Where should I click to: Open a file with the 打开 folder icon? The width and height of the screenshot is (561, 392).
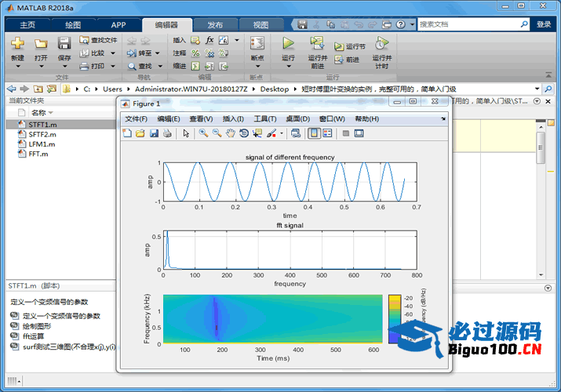(x=41, y=43)
